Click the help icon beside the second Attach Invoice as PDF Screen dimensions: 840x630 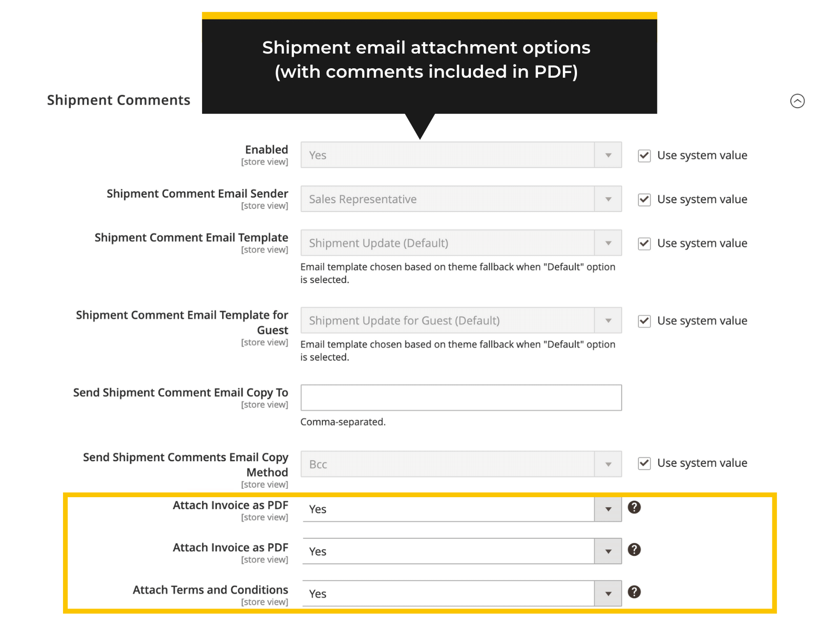click(634, 550)
